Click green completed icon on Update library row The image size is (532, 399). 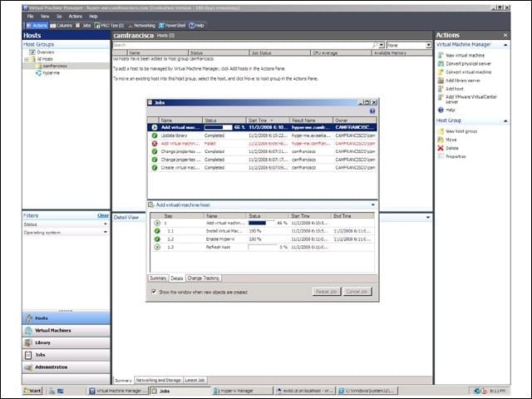pyautogui.click(x=155, y=135)
